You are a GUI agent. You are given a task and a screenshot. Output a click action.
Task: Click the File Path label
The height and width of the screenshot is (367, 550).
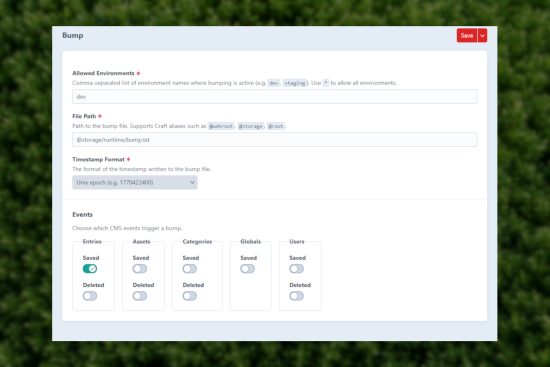point(84,116)
